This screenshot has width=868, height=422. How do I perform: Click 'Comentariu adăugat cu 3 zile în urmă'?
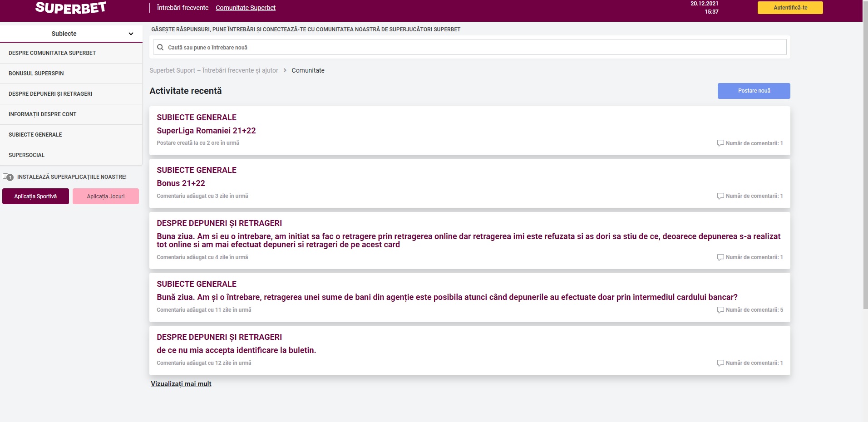[x=202, y=196]
